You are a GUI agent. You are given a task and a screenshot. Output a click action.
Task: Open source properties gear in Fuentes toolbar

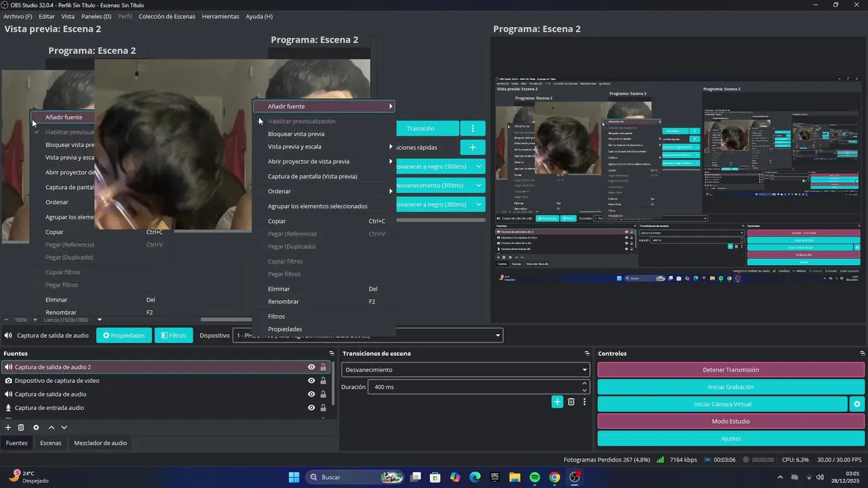click(36, 428)
